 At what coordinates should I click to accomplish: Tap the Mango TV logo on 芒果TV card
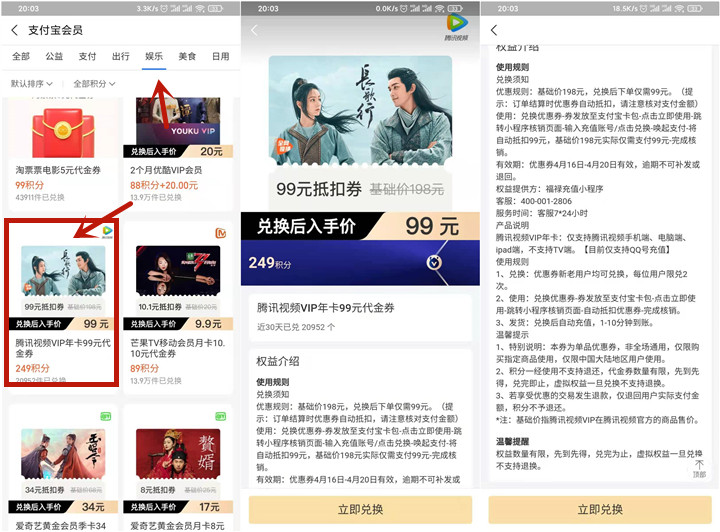[x=221, y=233]
